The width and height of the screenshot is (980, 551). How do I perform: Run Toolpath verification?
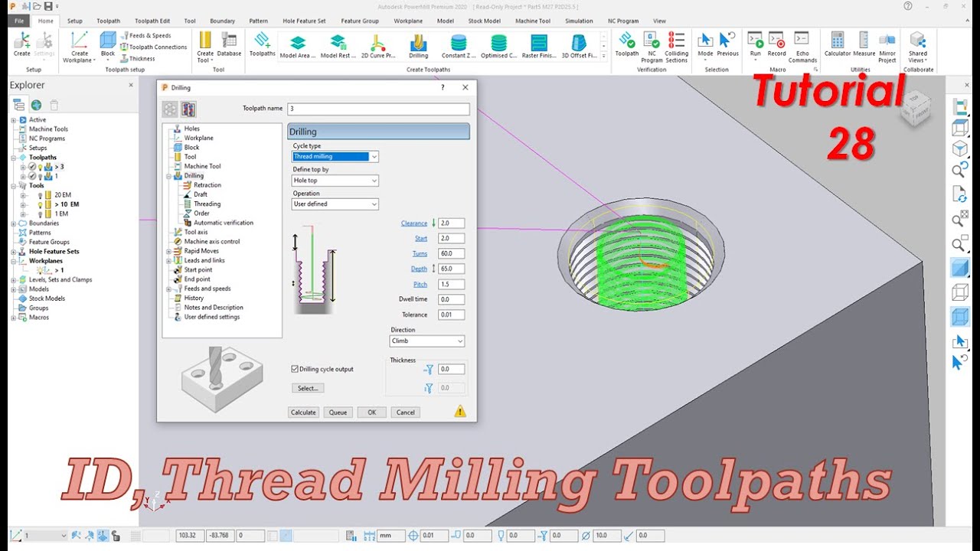626,44
